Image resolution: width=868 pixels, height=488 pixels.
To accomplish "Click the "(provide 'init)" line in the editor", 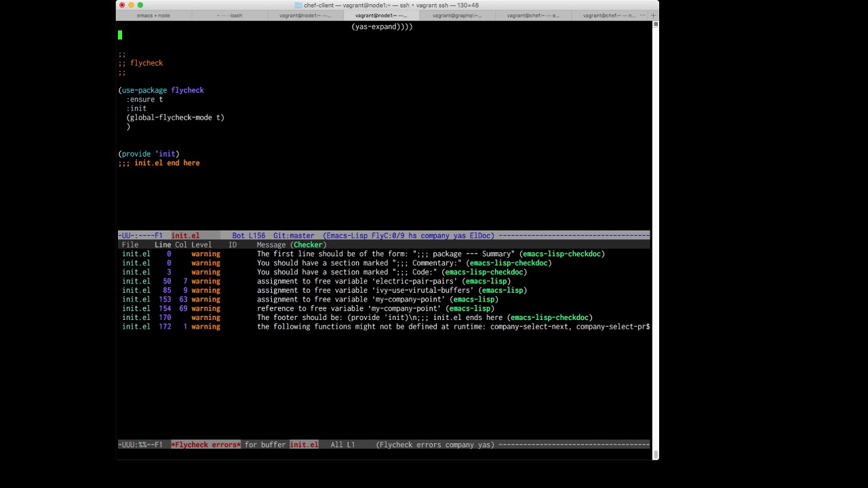I will point(149,154).
